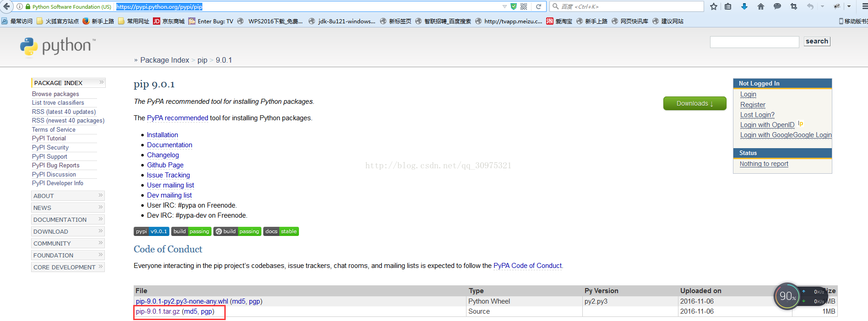The image size is (868, 321).
Task: Open the address bar history dropdown arrow
Action: [505, 6]
